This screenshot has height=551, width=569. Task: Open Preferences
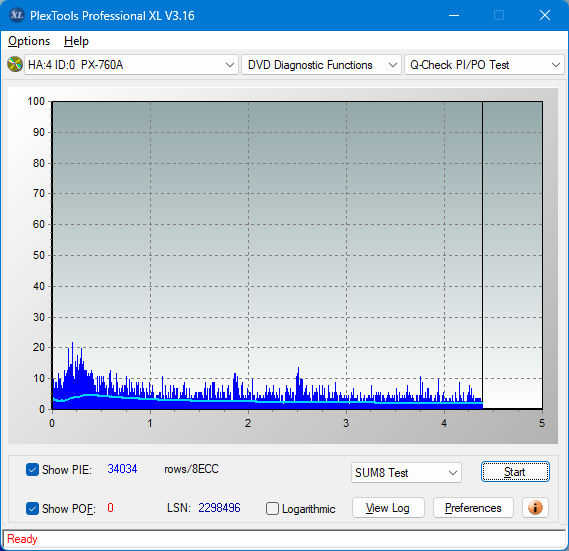[x=473, y=507]
